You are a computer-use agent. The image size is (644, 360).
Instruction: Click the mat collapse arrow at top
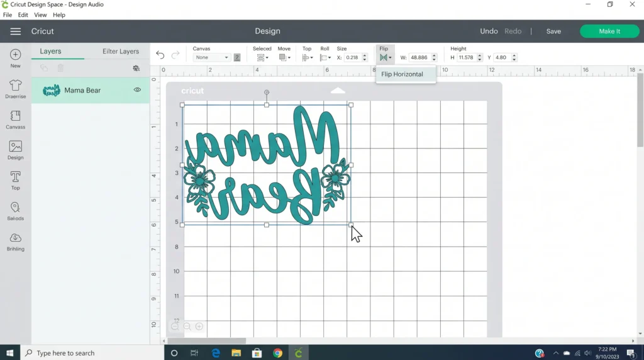click(338, 91)
